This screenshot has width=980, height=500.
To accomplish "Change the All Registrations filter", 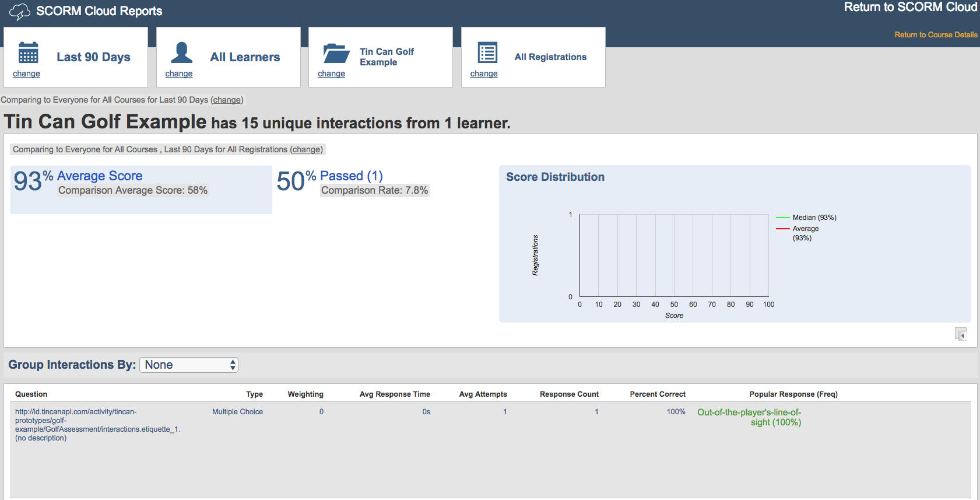I will click(x=484, y=74).
